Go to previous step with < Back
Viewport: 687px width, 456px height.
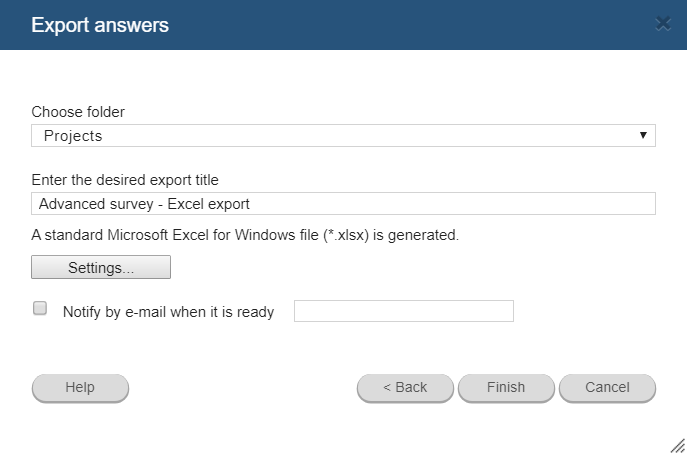point(405,388)
